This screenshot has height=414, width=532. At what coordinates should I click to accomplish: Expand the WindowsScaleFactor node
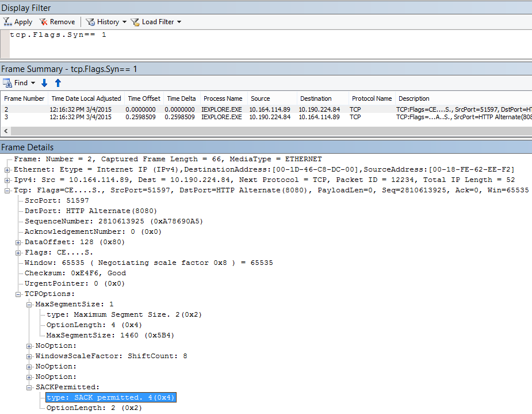[29, 356]
